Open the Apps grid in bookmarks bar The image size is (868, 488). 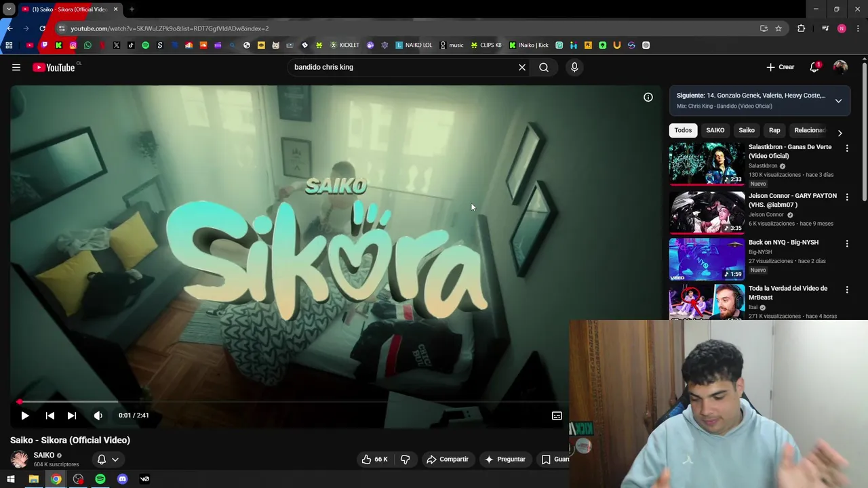pos(9,45)
